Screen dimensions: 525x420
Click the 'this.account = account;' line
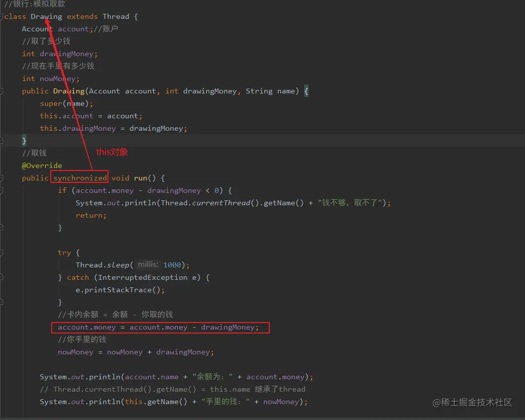(91, 116)
